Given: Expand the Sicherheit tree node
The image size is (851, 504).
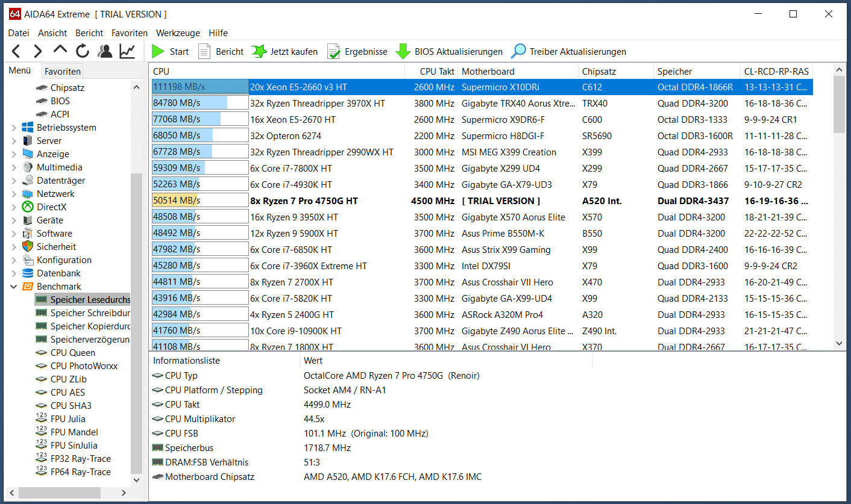Looking at the screenshot, I should coord(14,247).
